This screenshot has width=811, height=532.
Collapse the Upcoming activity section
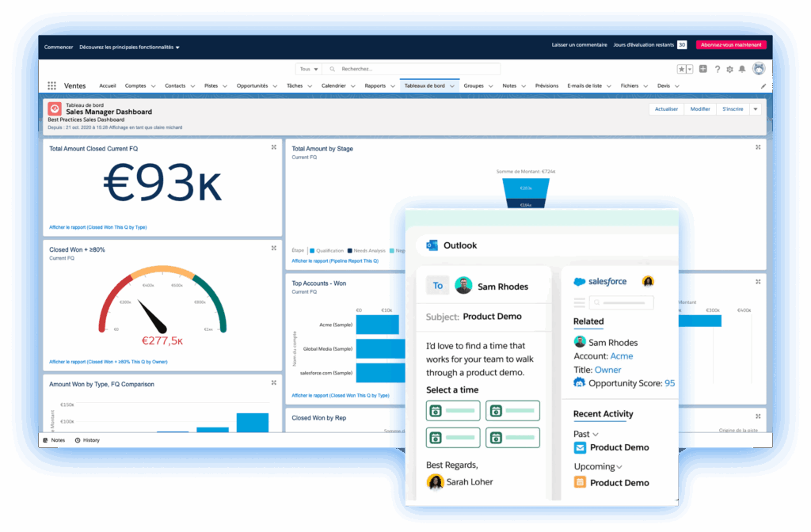pos(619,467)
